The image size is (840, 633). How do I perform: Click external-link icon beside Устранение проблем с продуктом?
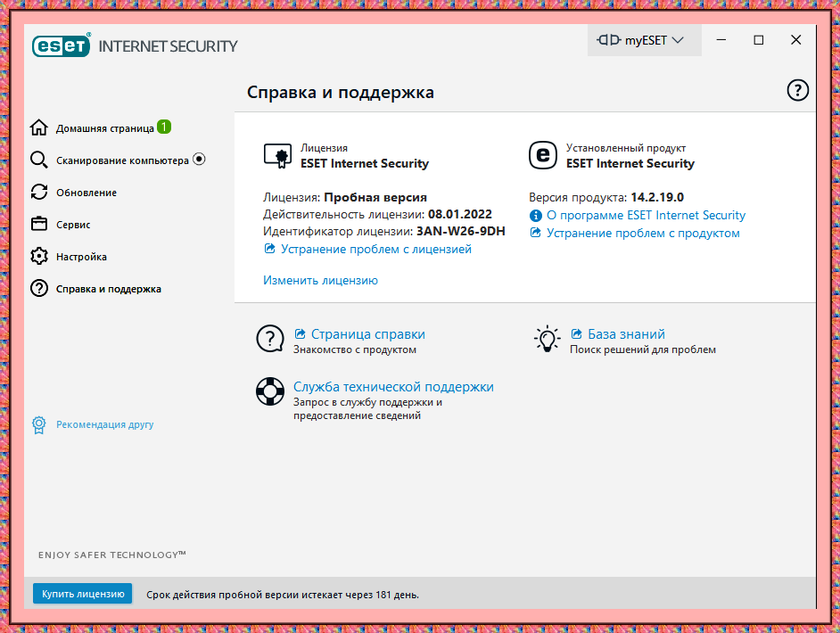click(x=535, y=233)
